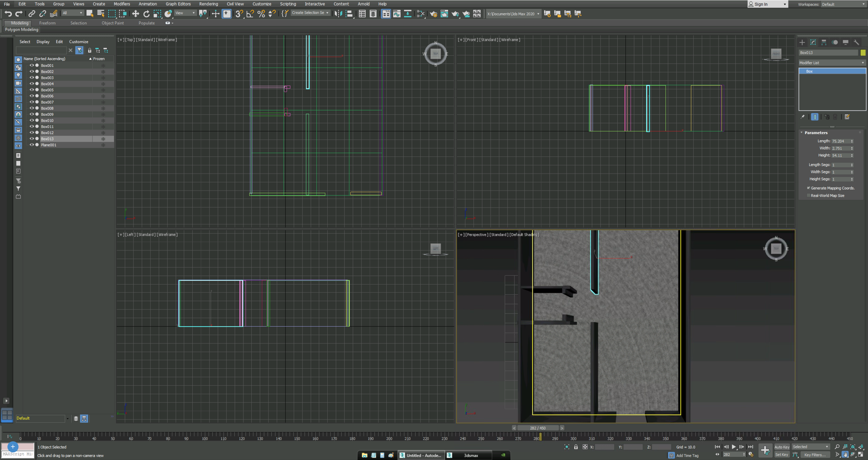Click the Box013 object color swatch
868x460 pixels.
pyautogui.click(x=863, y=53)
